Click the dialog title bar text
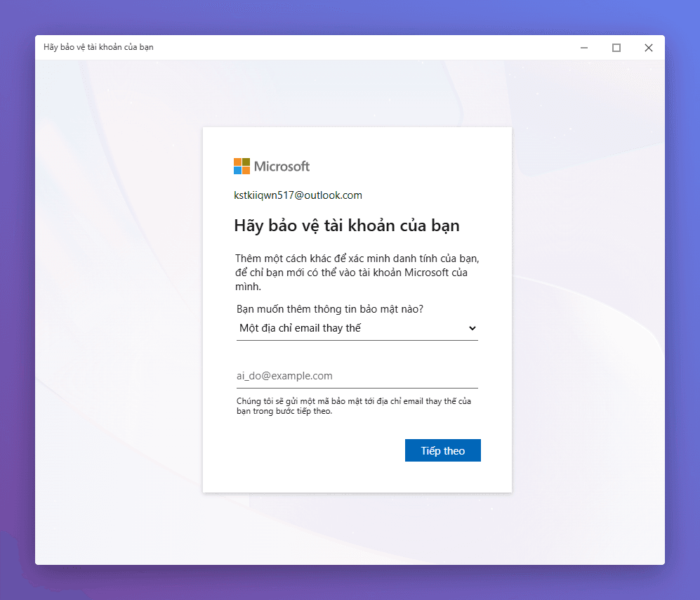 click(98, 47)
